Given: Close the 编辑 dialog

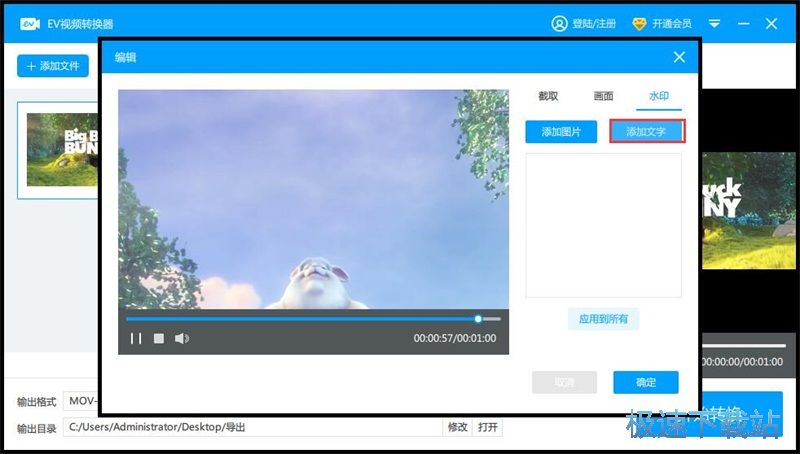Looking at the screenshot, I should click(x=679, y=57).
